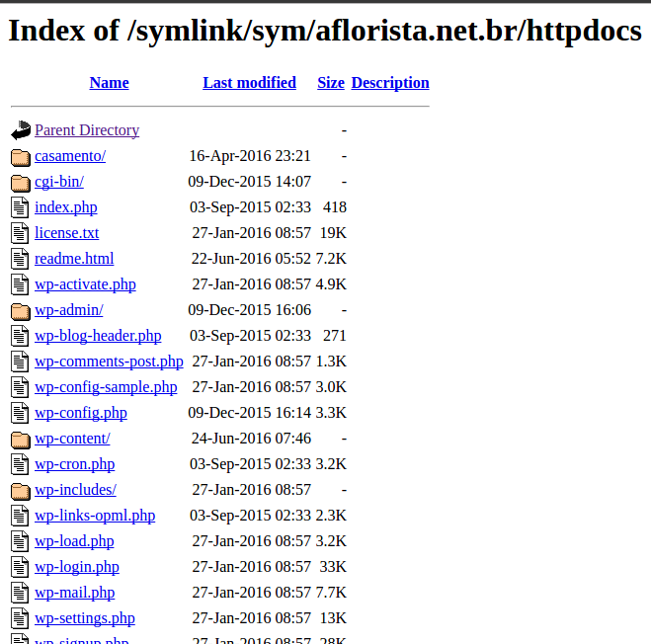Click the file icon beside readme.html
The width and height of the screenshot is (651, 644).
pyautogui.click(x=20, y=259)
